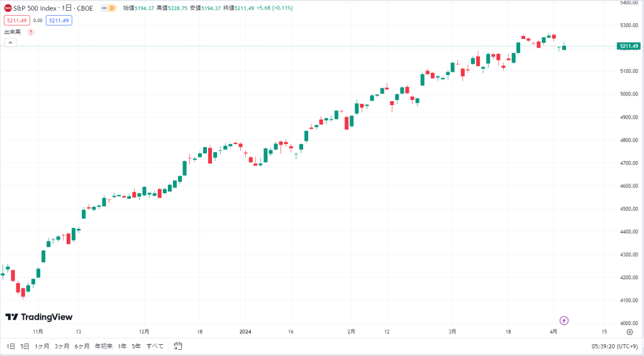Select the 年初来 time range
The height and width of the screenshot is (356, 644).
pyautogui.click(x=104, y=346)
